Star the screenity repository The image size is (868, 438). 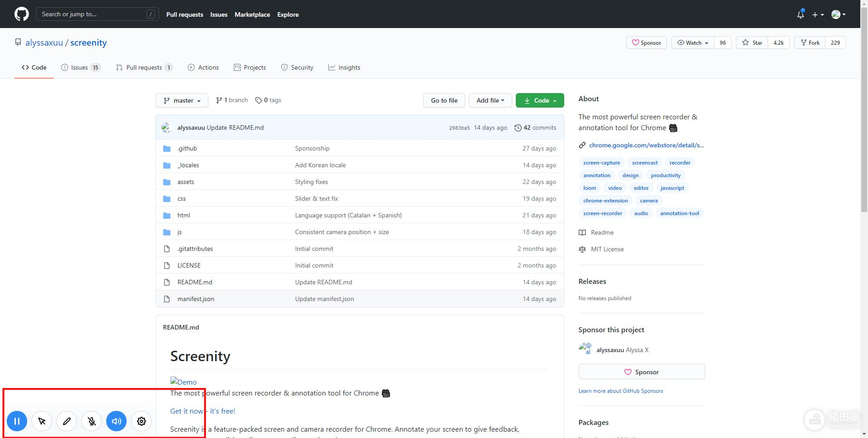(x=752, y=43)
